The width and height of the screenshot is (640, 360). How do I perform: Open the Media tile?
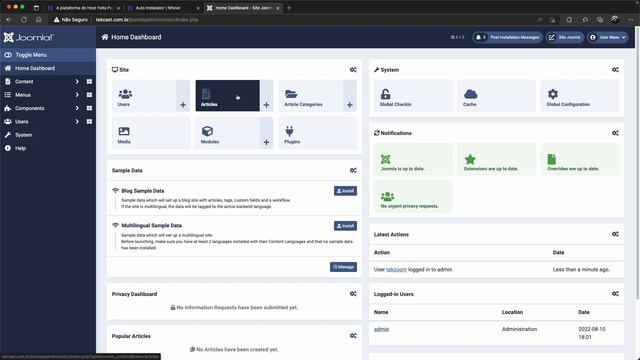(x=151, y=133)
